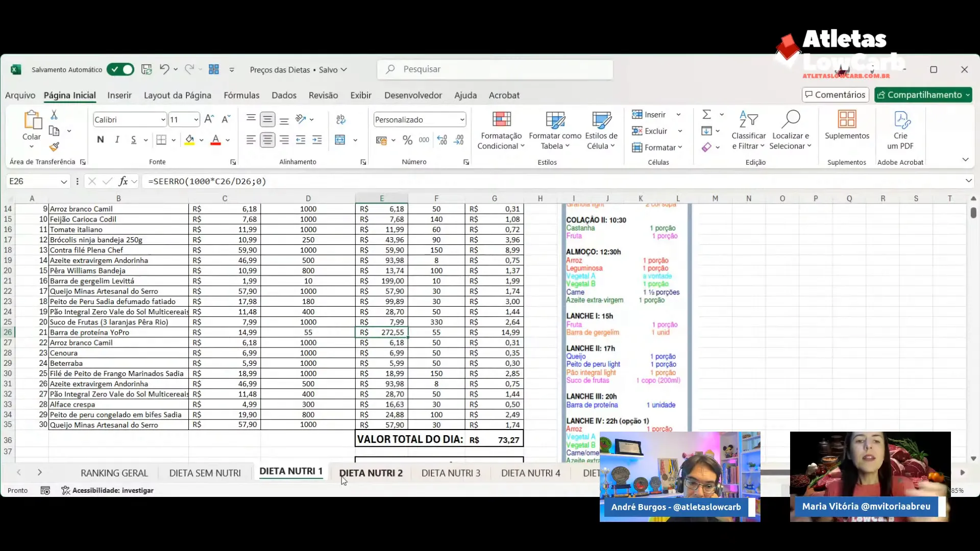Decrease indent icon

coord(301,140)
